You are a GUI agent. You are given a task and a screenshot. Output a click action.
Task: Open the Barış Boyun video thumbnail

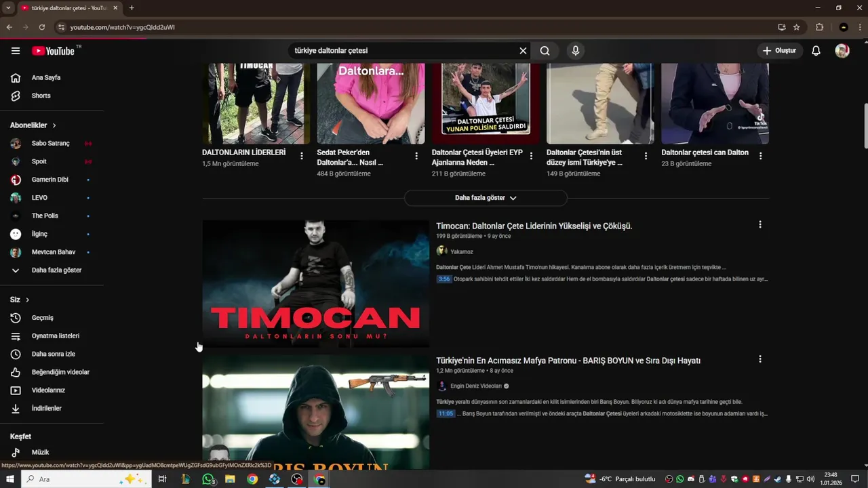click(x=316, y=412)
